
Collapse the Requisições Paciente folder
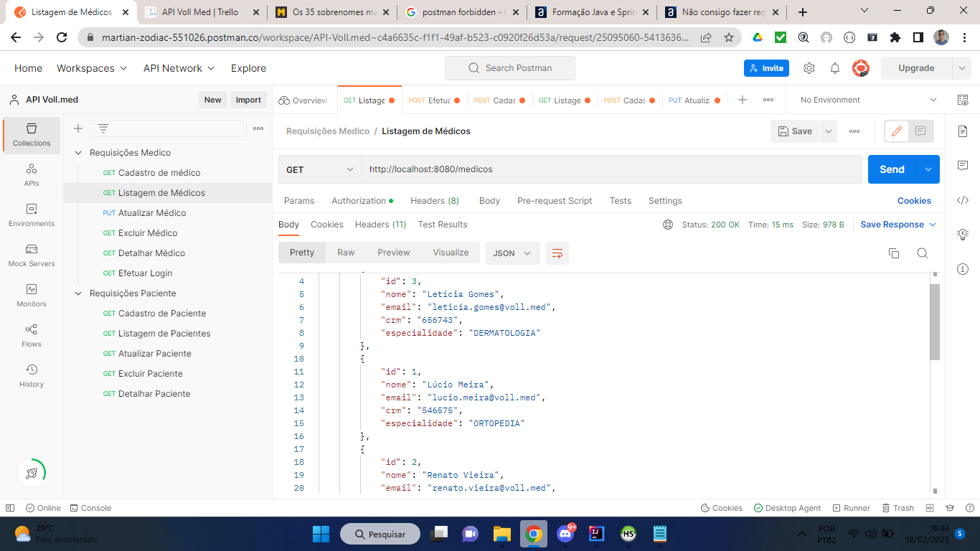tap(78, 293)
